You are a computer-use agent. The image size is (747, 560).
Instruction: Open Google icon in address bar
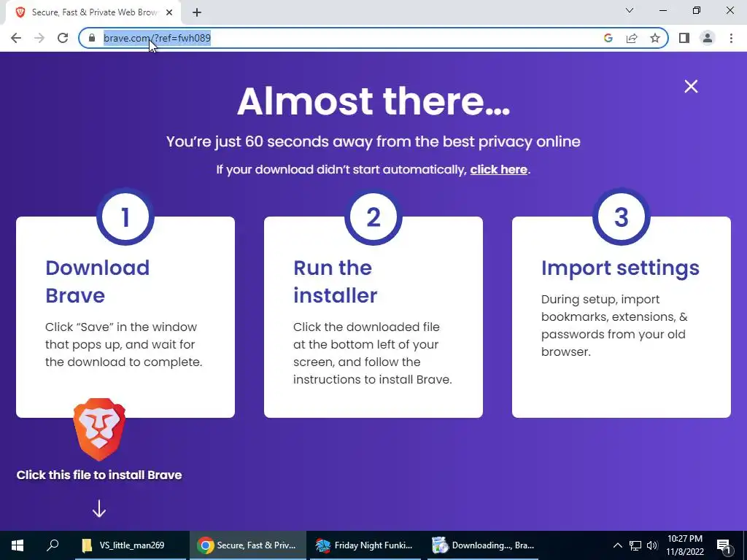click(608, 38)
